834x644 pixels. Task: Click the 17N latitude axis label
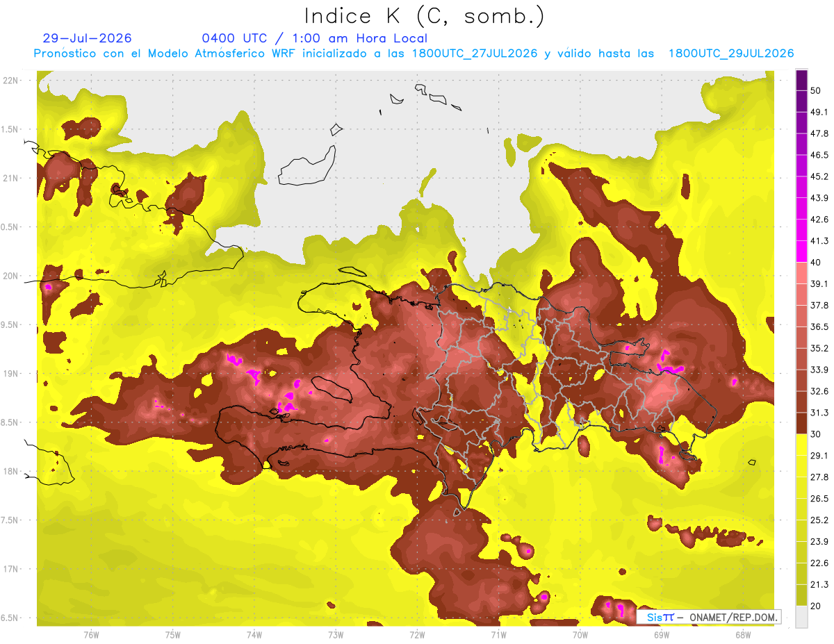11,569
